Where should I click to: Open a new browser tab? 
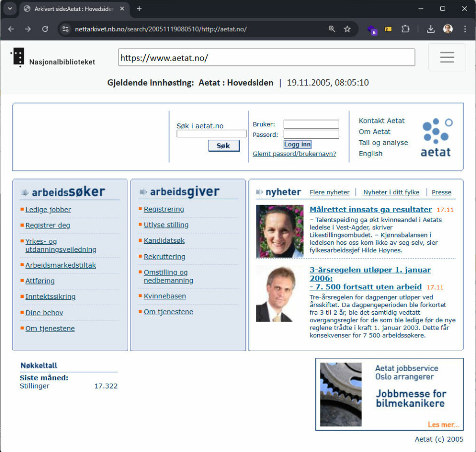click(139, 8)
